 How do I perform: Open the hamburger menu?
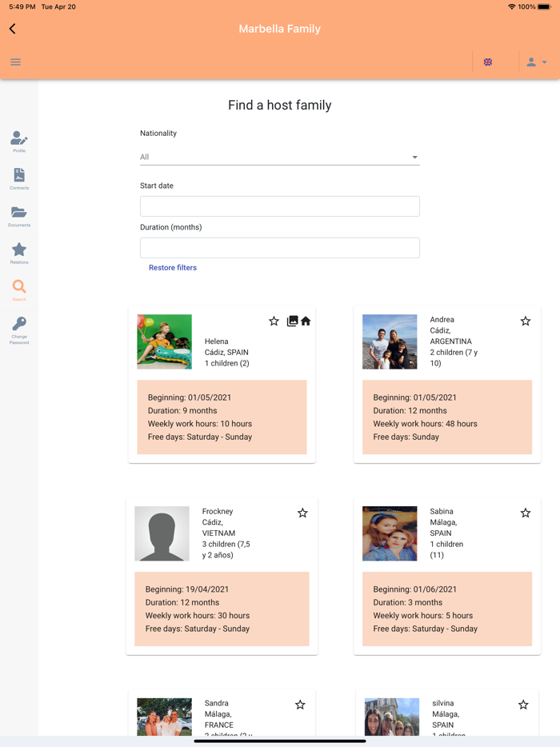coord(15,62)
